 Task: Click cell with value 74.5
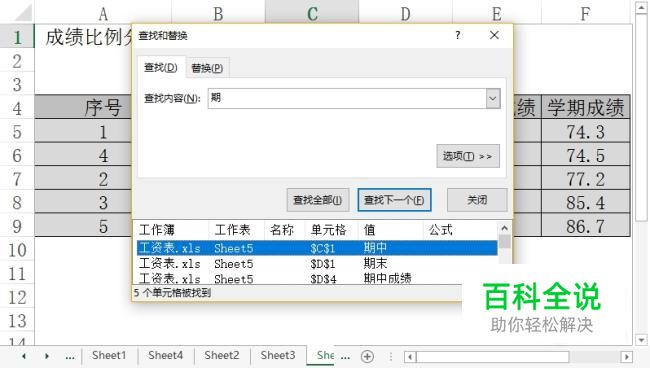tap(586, 155)
